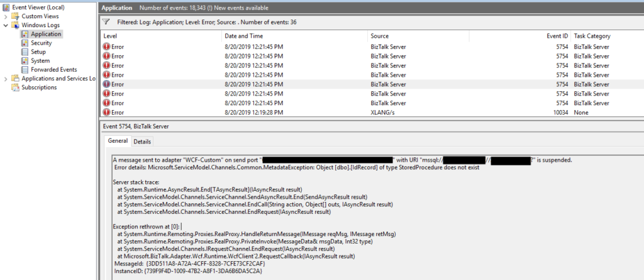Select the System log icon

(25, 60)
